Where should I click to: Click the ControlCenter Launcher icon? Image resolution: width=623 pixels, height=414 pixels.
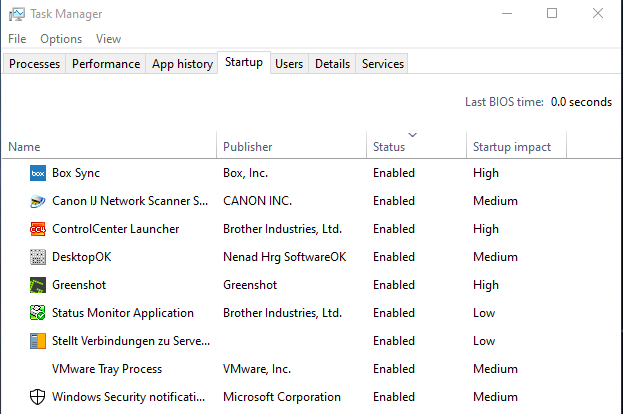tap(38, 229)
